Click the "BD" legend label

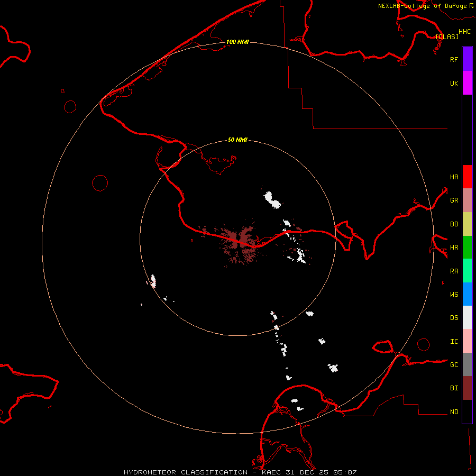point(454,224)
